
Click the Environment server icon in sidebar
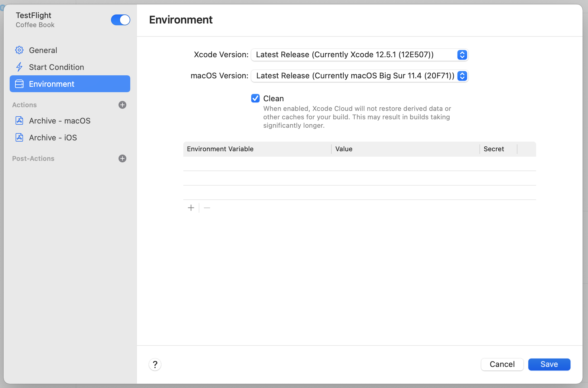click(x=19, y=84)
